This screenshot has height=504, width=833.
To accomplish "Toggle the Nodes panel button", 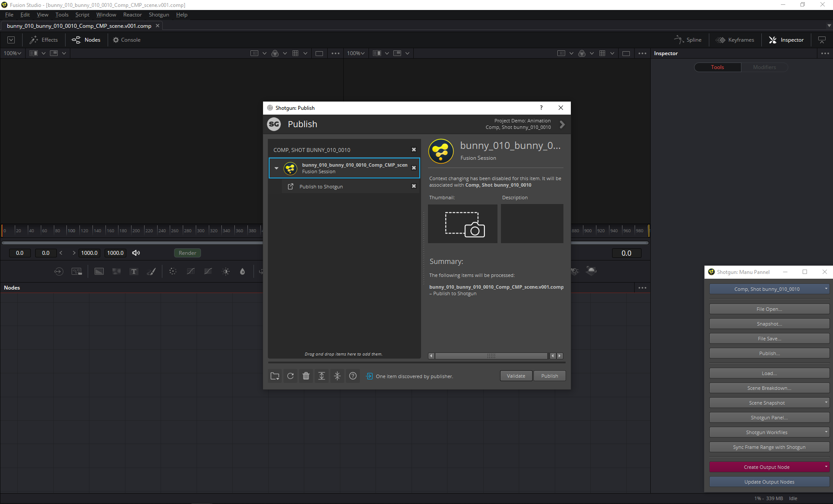I will (x=86, y=40).
